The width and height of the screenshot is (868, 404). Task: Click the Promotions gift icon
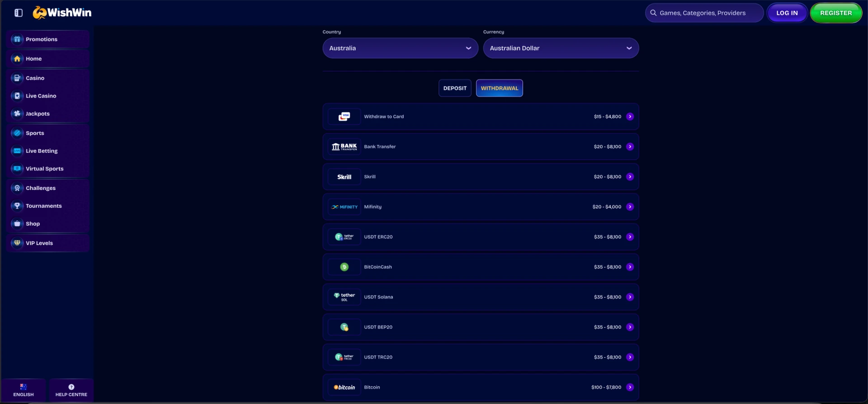coord(17,39)
